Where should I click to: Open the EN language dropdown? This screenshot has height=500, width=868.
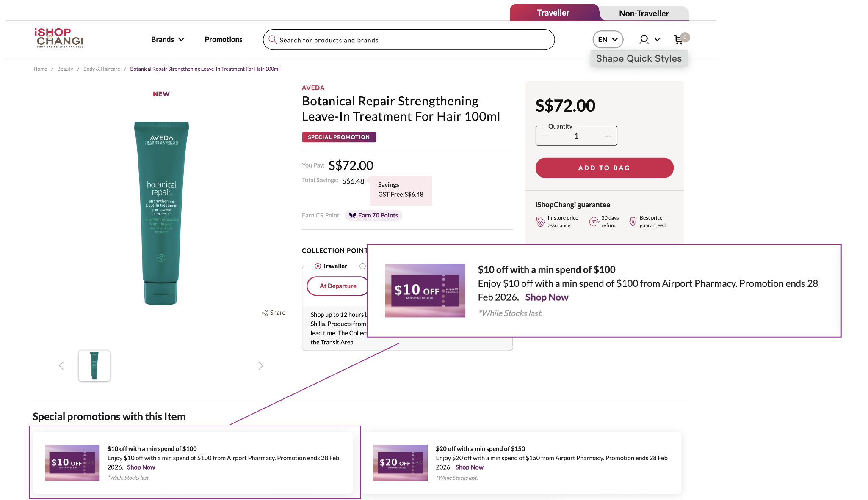pyautogui.click(x=608, y=39)
